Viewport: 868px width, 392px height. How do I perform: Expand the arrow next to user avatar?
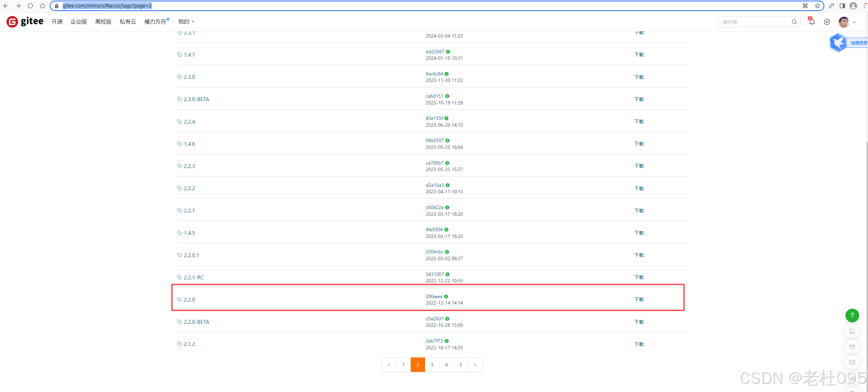coord(854,22)
